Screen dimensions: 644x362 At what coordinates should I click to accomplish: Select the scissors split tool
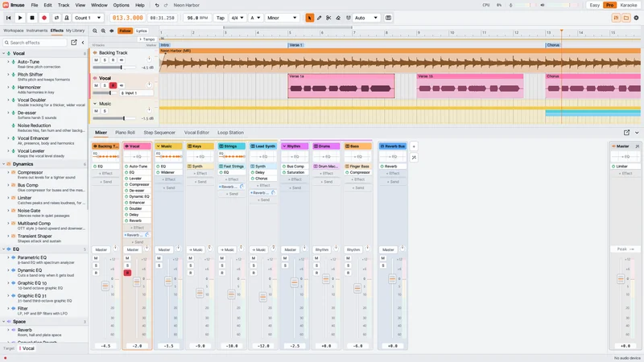[328, 18]
